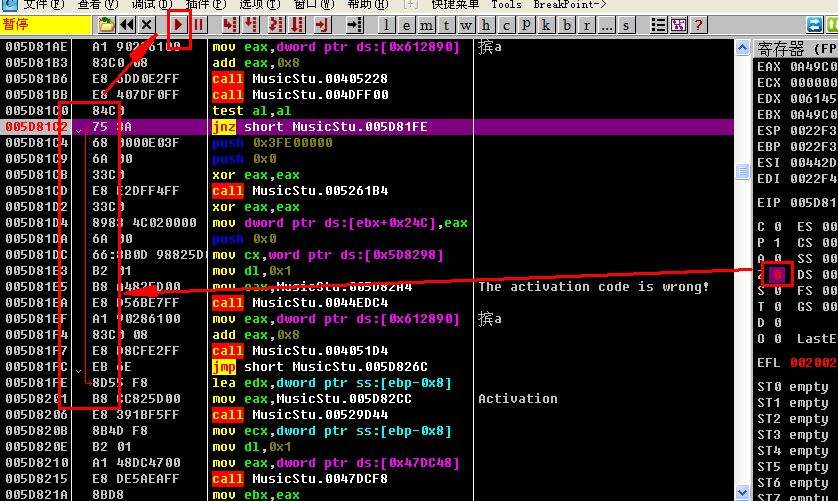The height and width of the screenshot is (501, 838).
Task: Show Patches via the 'p' button
Action: tap(526, 25)
